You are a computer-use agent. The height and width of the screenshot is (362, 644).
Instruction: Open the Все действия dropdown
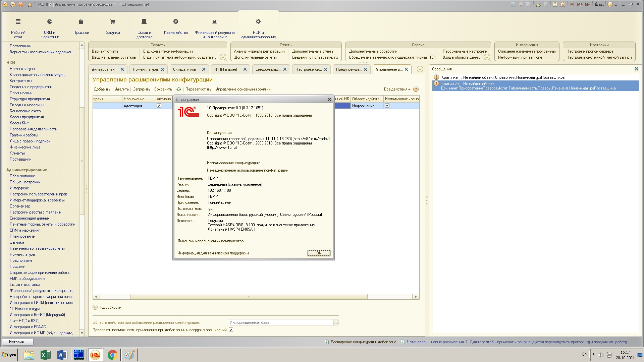click(x=397, y=89)
